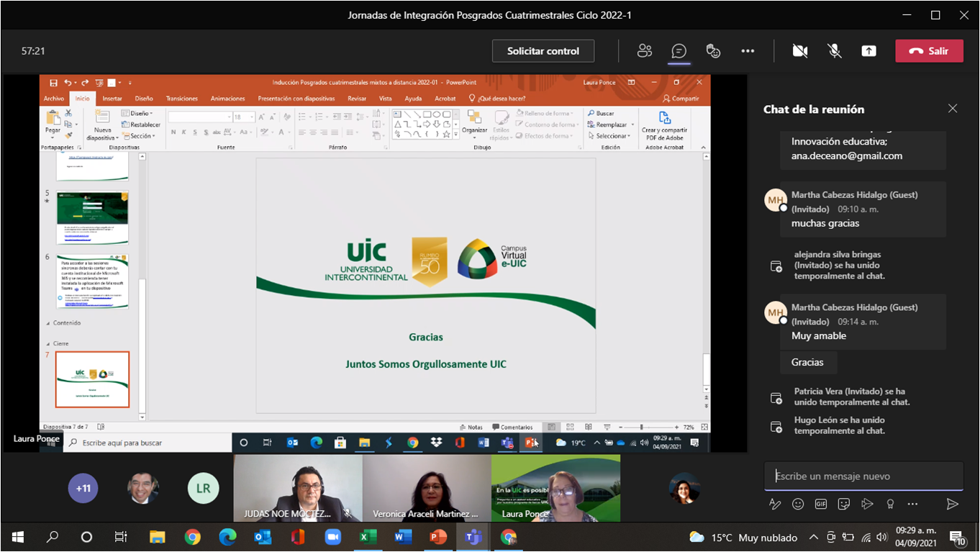
Task: Adjust the PowerPoint zoom slider in status bar
Action: pyautogui.click(x=641, y=427)
